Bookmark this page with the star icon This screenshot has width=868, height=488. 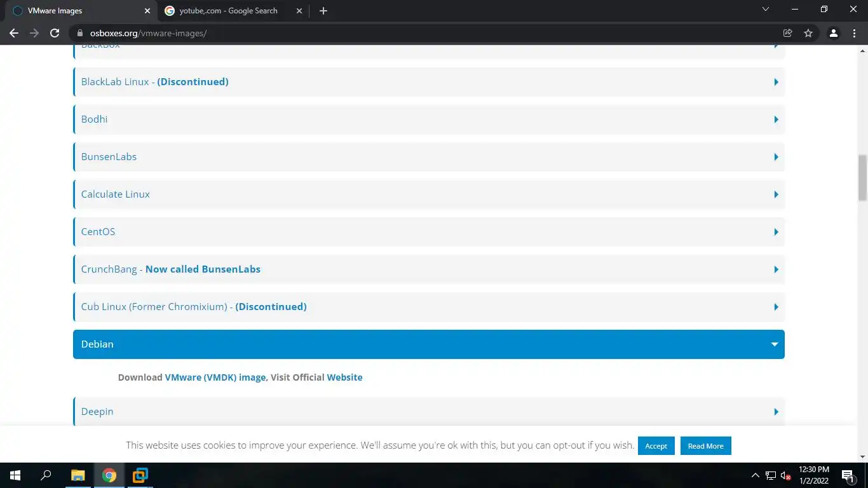click(x=808, y=33)
